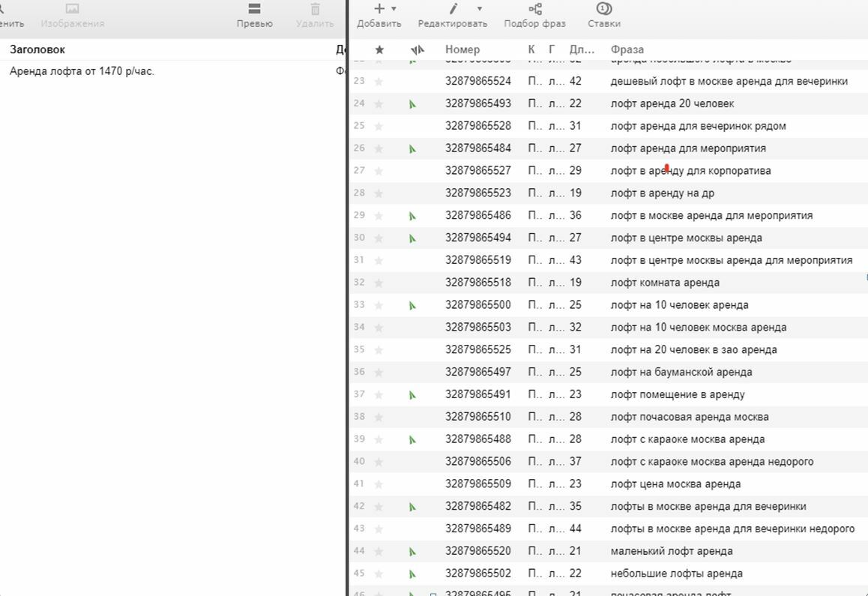Select phrase 'лофт аренда для мероприятия'
This screenshot has height=596, width=868.
[x=688, y=148]
